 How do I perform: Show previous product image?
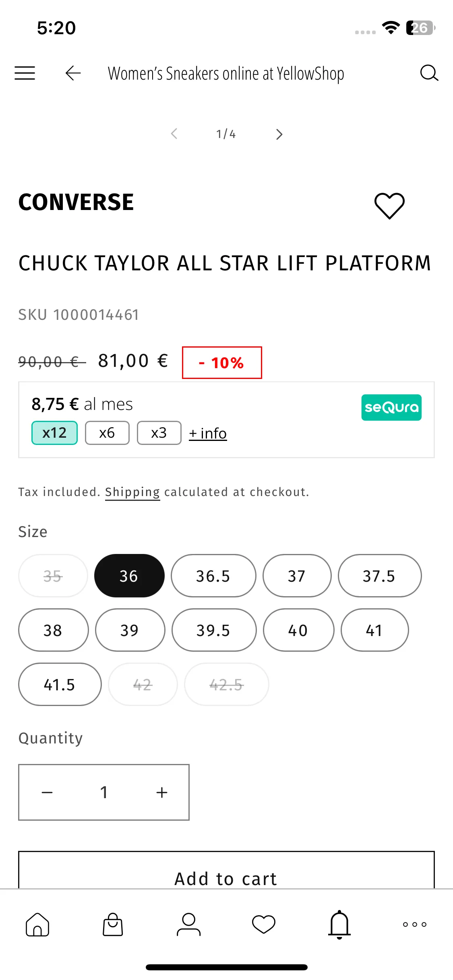[174, 134]
